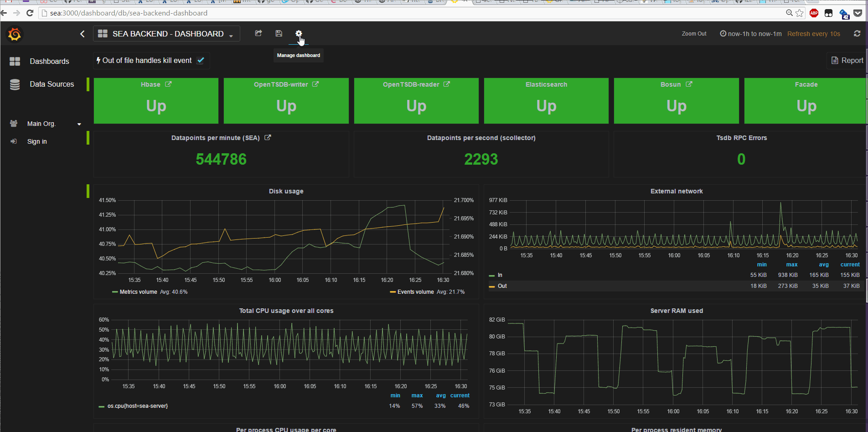Screen dimensions: 868x432
Task: Click the browser back arrow
Action: tap(4, 13)
